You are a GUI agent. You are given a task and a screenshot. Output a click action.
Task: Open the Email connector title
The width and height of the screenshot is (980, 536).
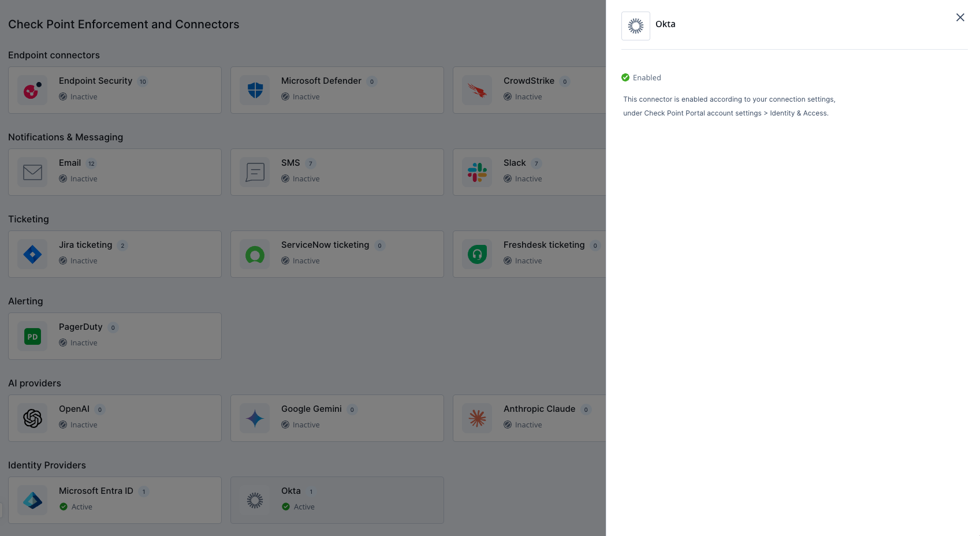pos(70,163)
